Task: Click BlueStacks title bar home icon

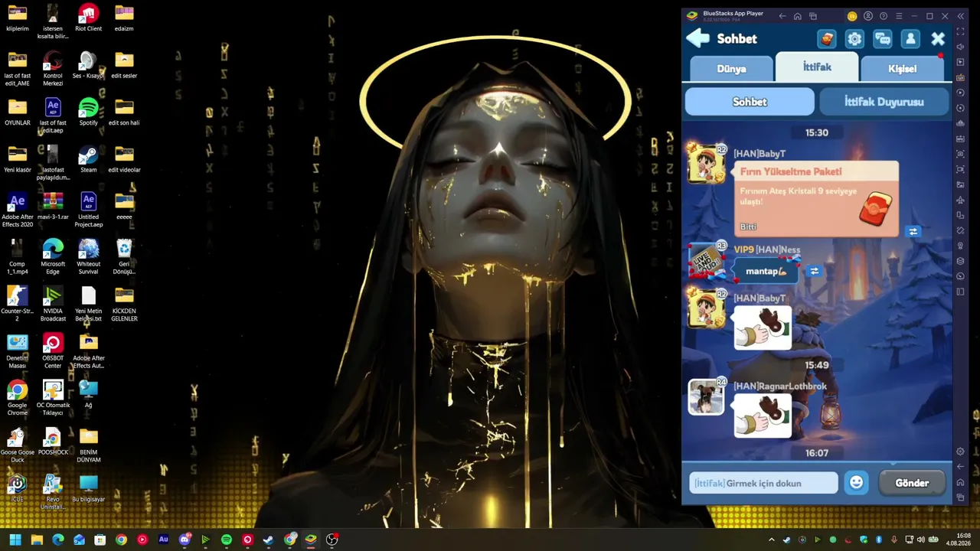Action: (x=797, y=16)
